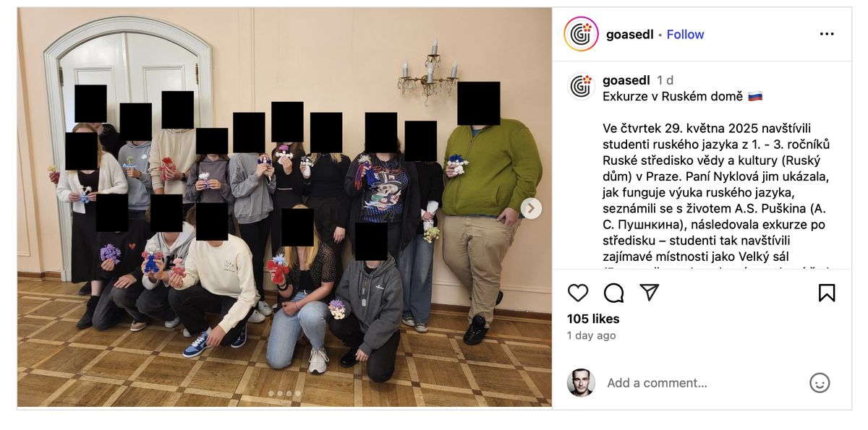Click your own profile picture near comment box
Image resolution: width=868 pixels, height=430 pixels.
pyautogui.click(x=581, y=383)
